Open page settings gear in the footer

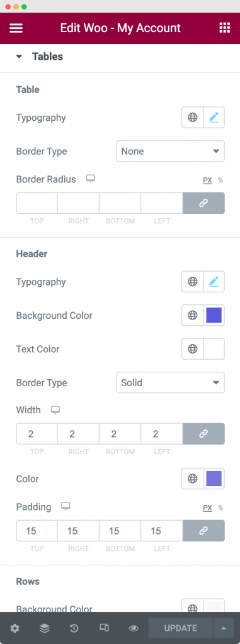[15, 628]
